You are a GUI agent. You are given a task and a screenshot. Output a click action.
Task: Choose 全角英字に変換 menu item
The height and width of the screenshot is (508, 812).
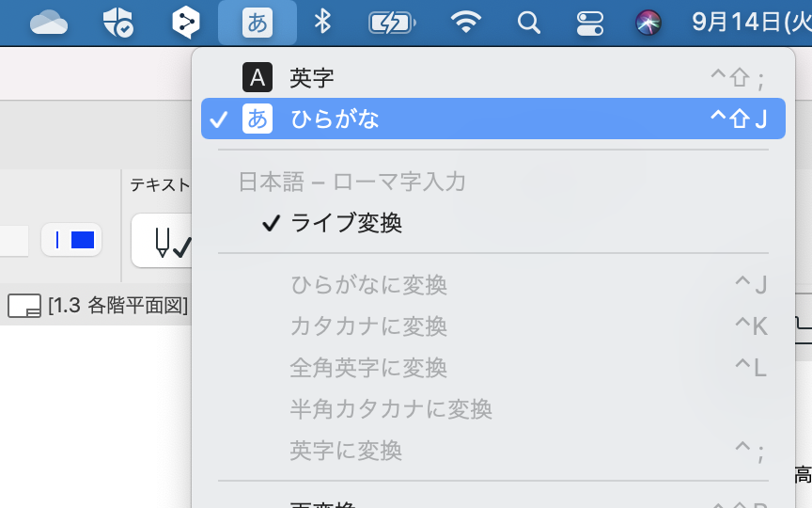coord(493,368)
